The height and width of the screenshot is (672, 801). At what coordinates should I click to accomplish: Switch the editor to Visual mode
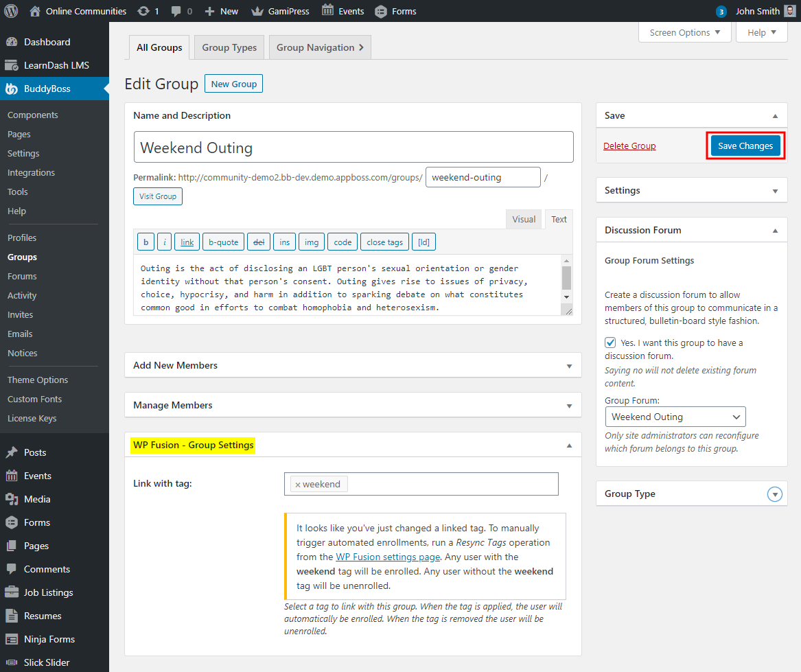click(x=524, y=219)
